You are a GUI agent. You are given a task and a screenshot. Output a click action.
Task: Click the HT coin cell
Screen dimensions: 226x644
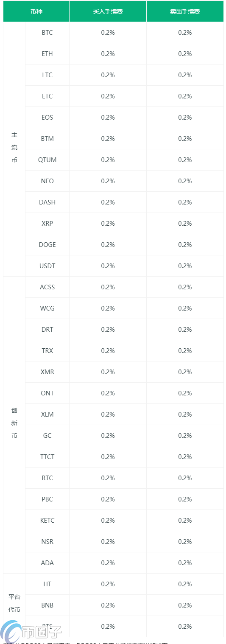coord(47,584)
